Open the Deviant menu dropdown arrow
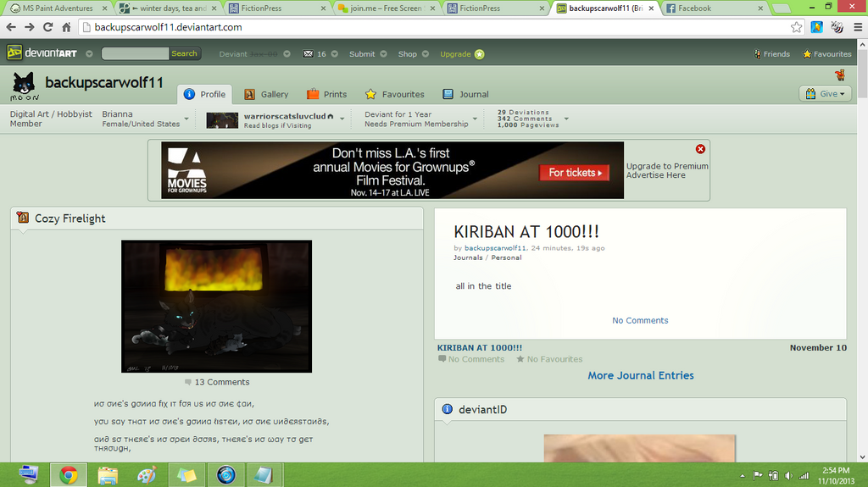868x487 pixels. [x=287, y=53]
